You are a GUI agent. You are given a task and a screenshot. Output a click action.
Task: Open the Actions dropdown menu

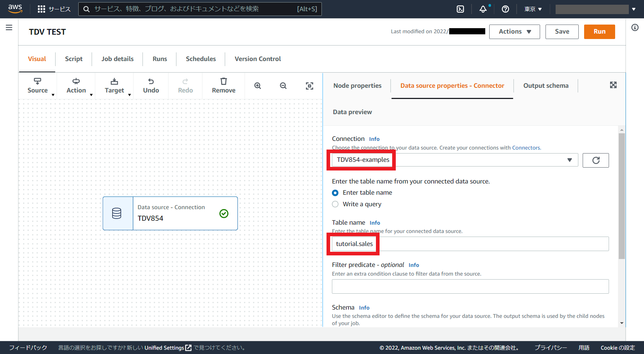coord(514,32)
